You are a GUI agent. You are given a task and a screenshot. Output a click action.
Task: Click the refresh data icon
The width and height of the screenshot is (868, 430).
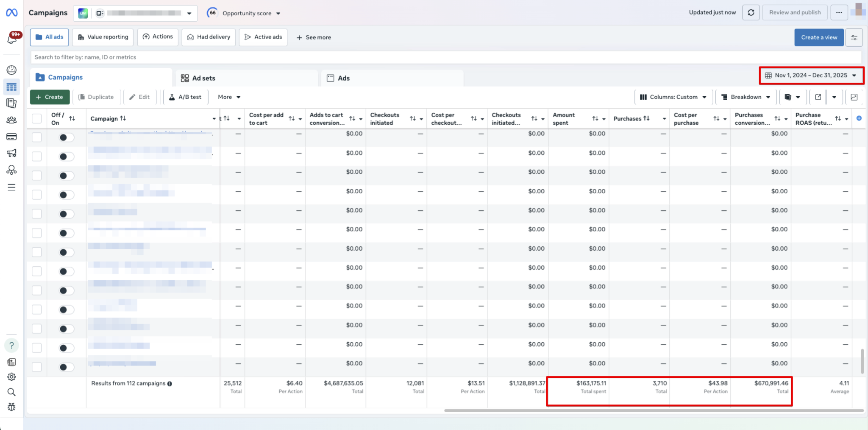coord(751,13)
